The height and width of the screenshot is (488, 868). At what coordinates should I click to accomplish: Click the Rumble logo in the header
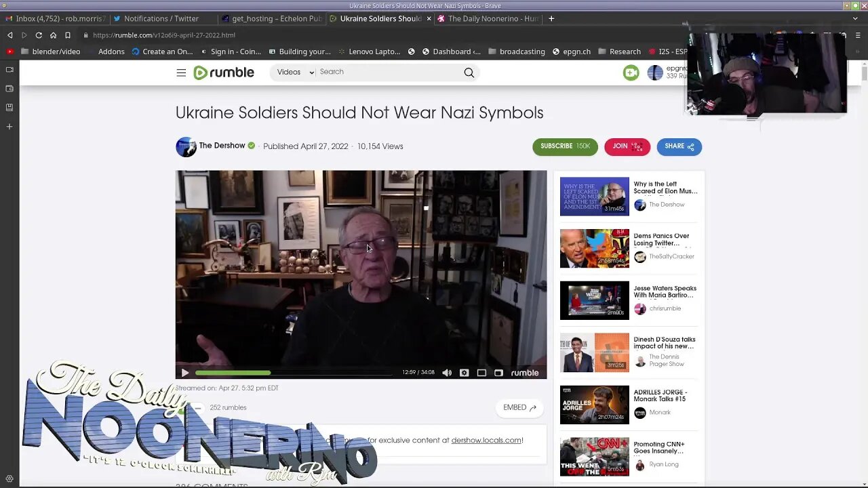click(x=224, y=73)
